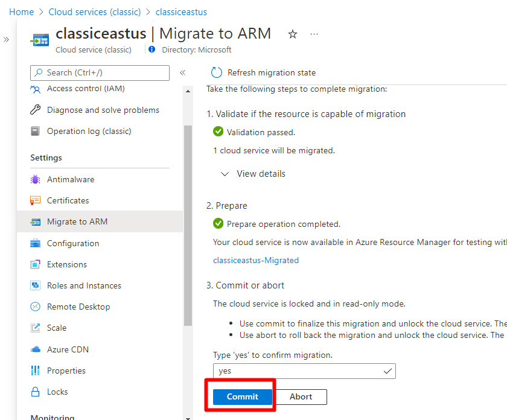Collapse the sidebar menu with double chevron
Screen dimensions: 507x420
pyautogui.click(x=183, y=72)
